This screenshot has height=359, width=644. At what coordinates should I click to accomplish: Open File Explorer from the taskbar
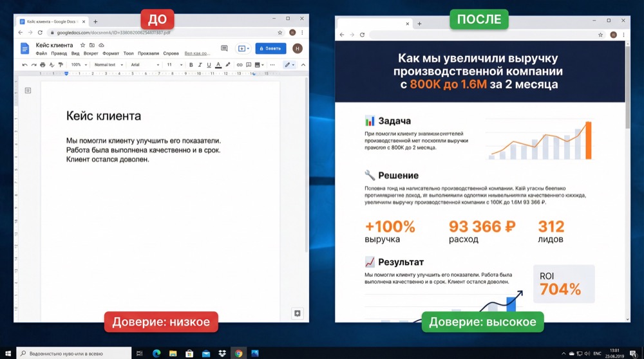tap(173, 353)
